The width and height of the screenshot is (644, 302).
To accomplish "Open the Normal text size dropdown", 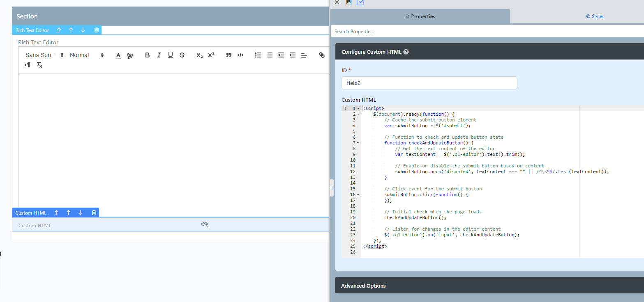I will 87,55.
